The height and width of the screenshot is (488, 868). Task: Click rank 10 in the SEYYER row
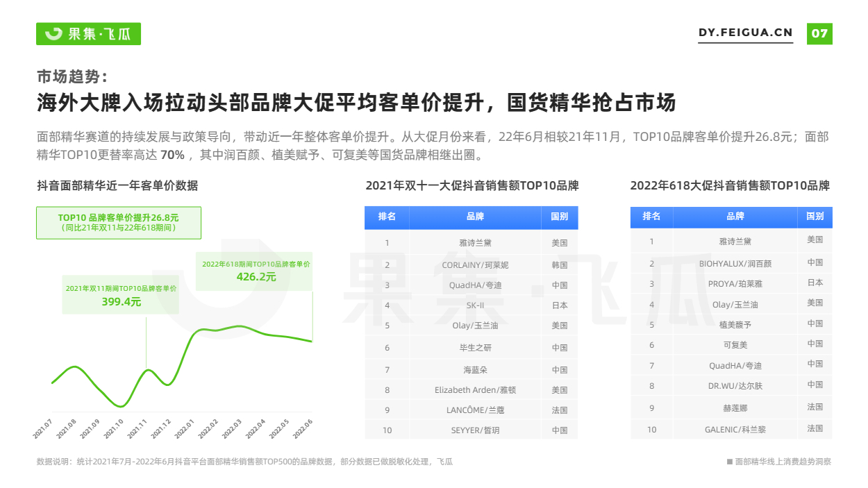point(387,430)
